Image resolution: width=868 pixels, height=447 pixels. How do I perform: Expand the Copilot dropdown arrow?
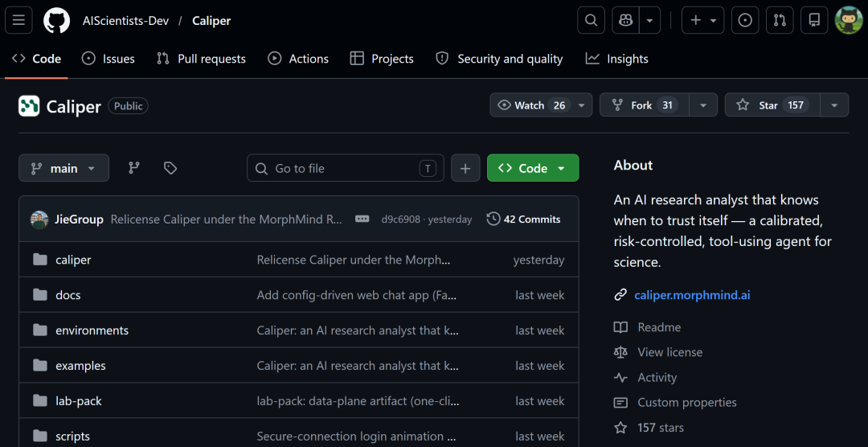pos(650,20)
